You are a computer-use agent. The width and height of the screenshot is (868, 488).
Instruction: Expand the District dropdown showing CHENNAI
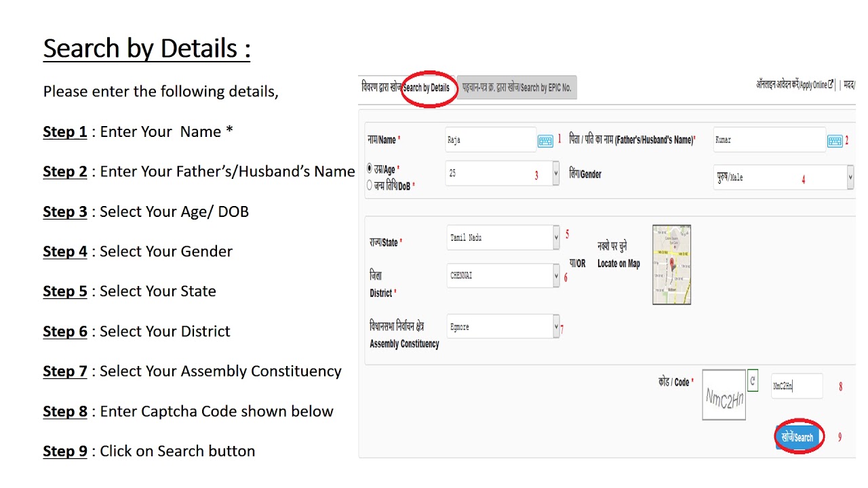pyautogui.click(x=502, y=276)
